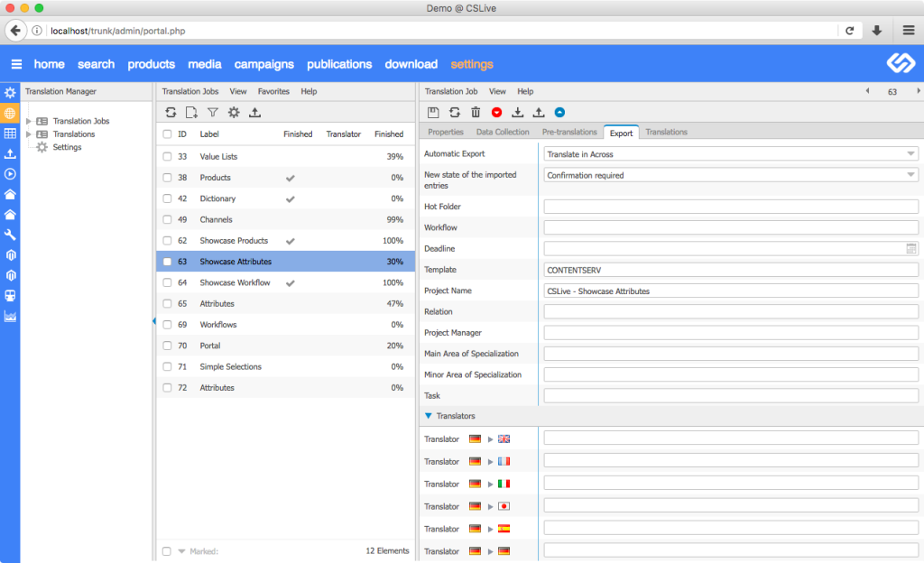
Task: Open the Deadline date picker
Action: pos(912,249)
